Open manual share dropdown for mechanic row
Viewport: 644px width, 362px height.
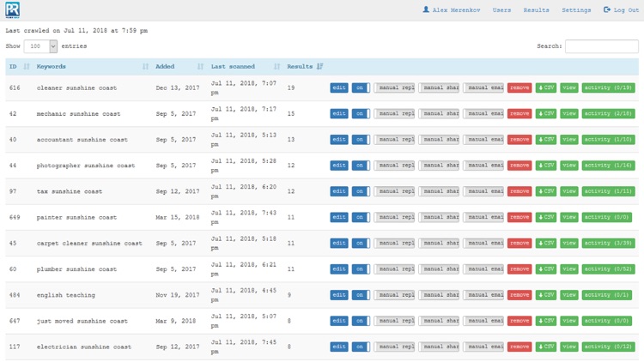pos(439,114)
